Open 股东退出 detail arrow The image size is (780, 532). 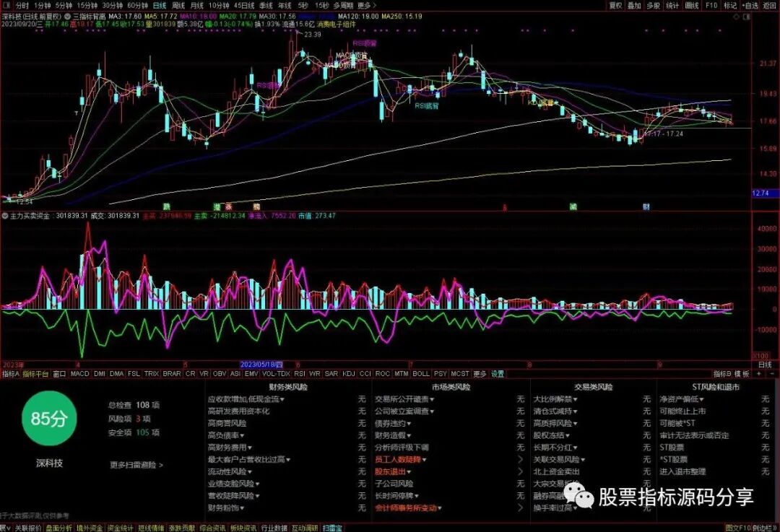tap(520, 471)
